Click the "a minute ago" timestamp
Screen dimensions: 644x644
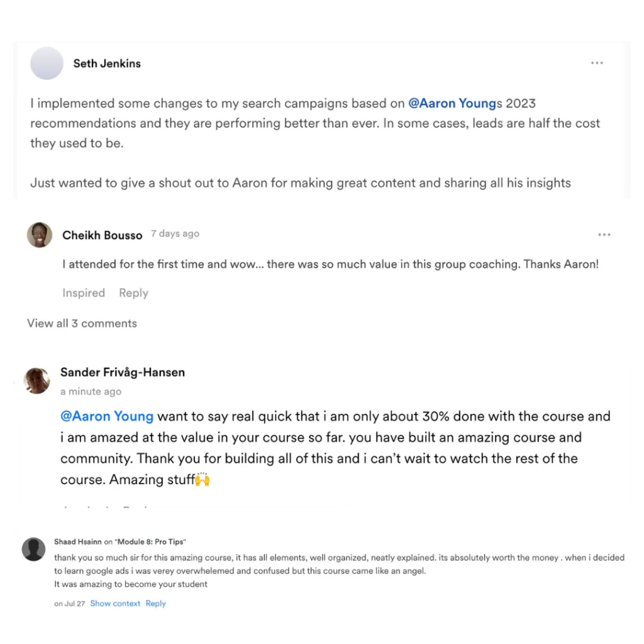[91, 391]
